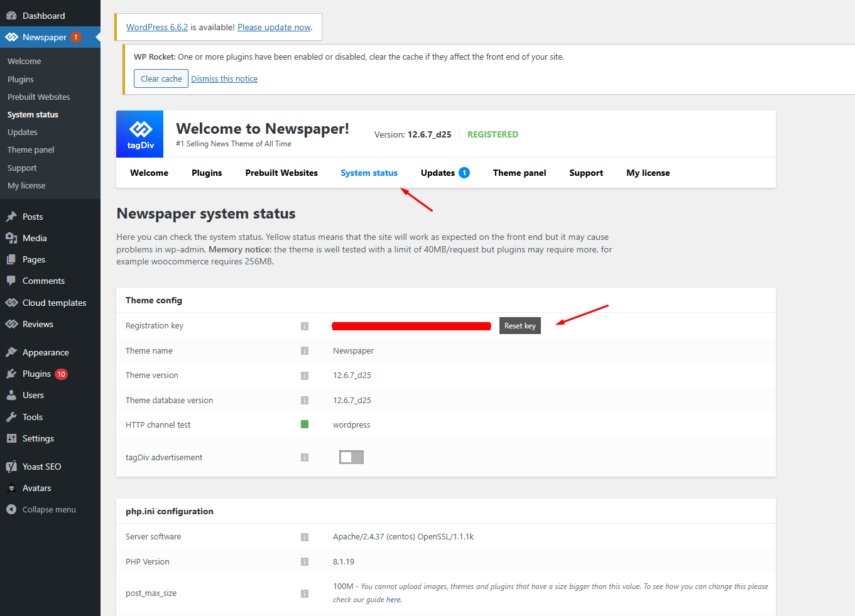This screenshot has width=855, height=616.
Task: Open the guide here link for post_max_size
Action: (x=393, y=600)
